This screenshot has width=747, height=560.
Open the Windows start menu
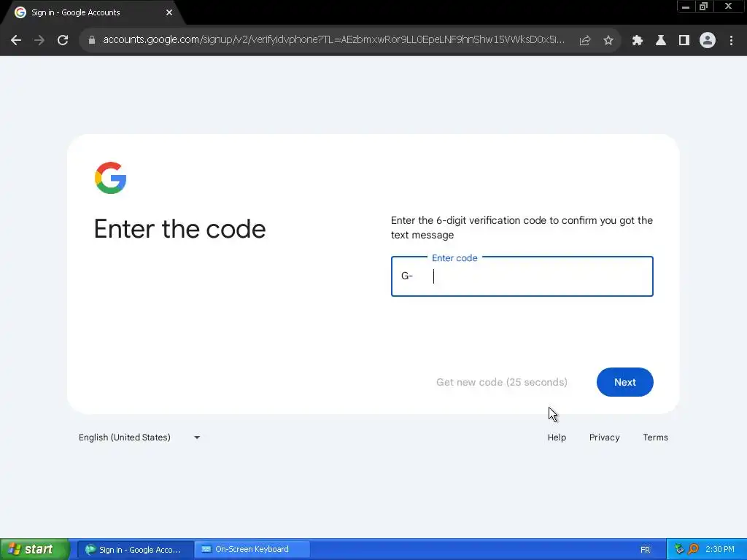click(x=35, y=549)
